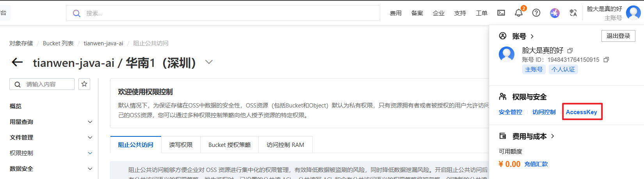The width and height of the screenshot is (644, 179).
Task: Focus the 请输入内容 sidebar search field
Action: click(x=42, y=84)
